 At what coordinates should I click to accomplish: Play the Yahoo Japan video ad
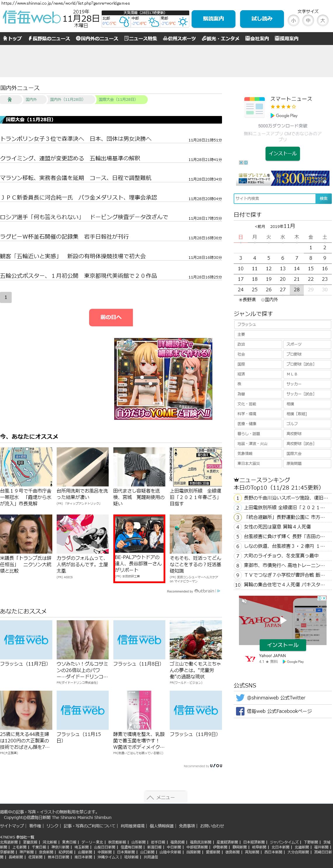coord(283,620)
